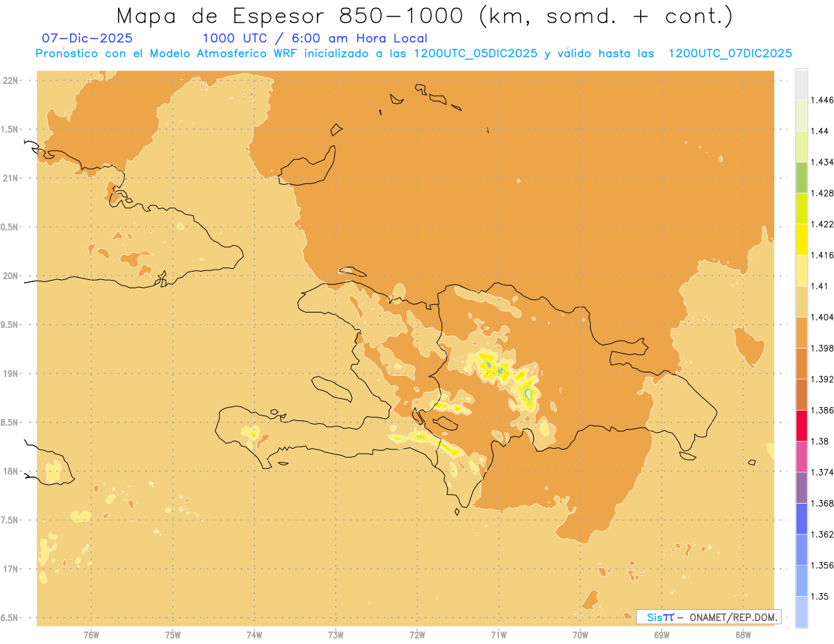Click the legend value 1.398

tap(823, 348)
